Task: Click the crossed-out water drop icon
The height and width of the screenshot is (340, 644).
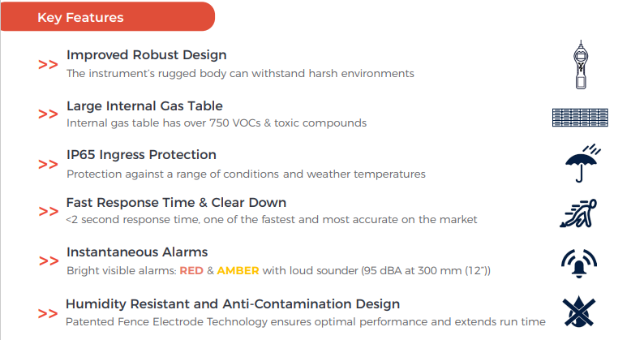Action: (578, 312)
